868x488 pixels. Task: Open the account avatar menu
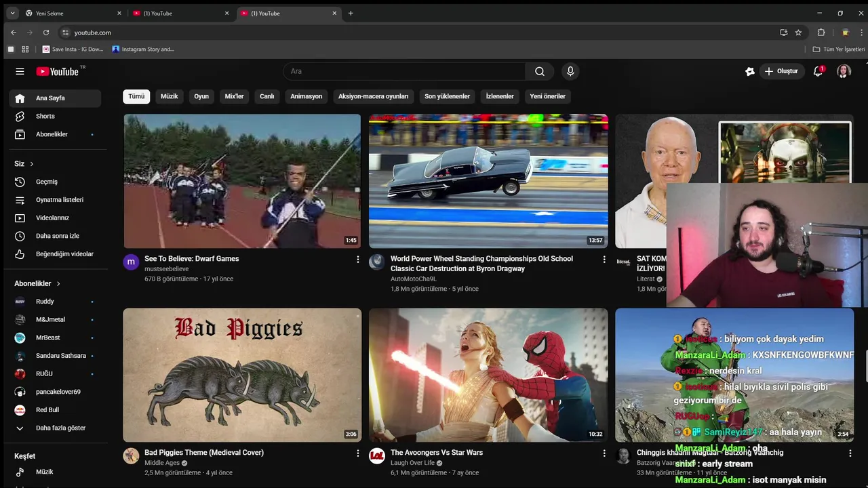pyautogui.click(x=844, y=71)
